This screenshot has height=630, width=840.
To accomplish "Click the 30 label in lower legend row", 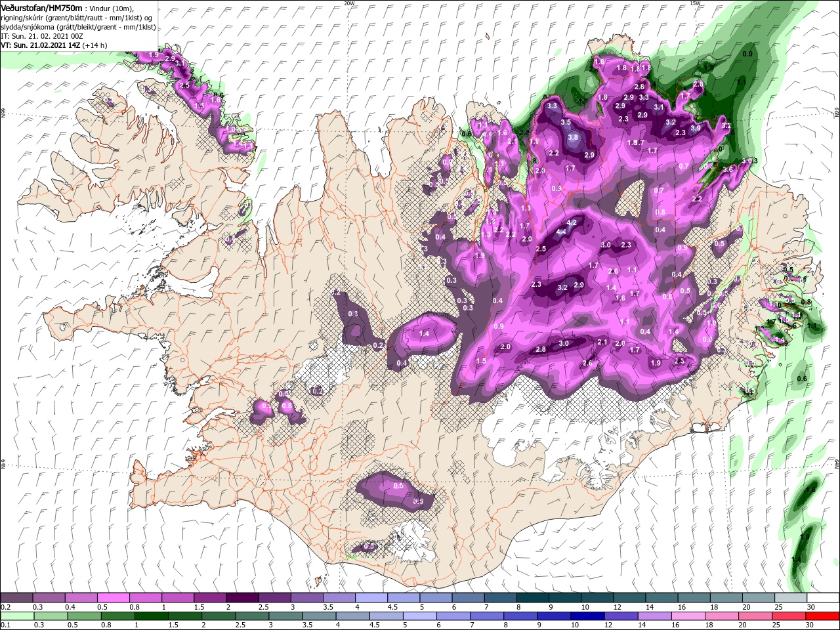I will (x=809, y=625).
